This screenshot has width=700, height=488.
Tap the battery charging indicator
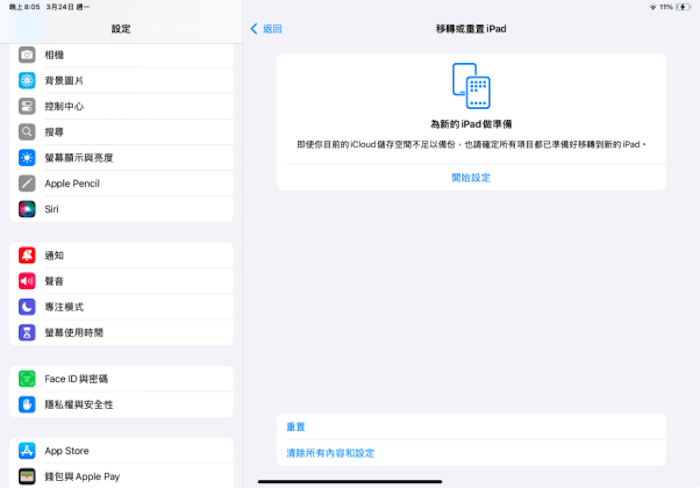[683, 7]
